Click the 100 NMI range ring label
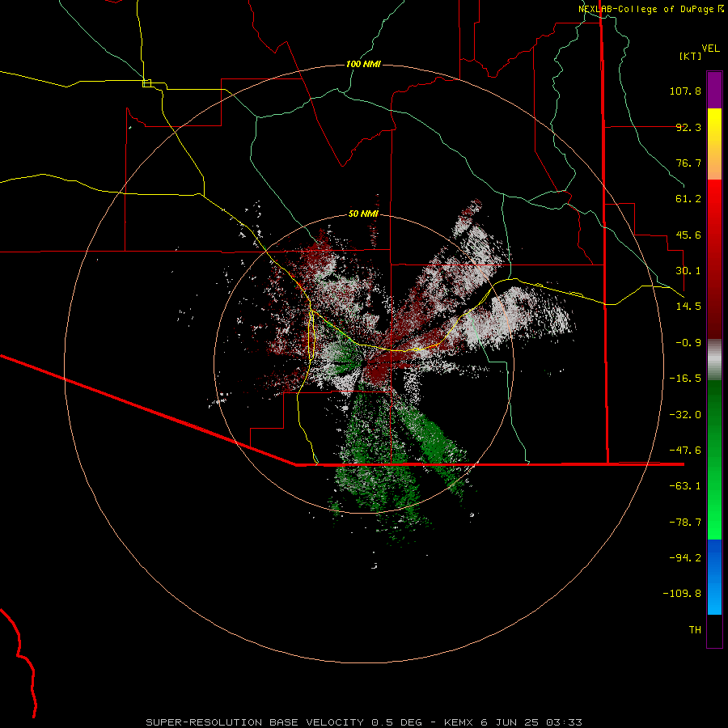Screen dimensions: 728x728 pyautogui.click(x=363, y=64)
